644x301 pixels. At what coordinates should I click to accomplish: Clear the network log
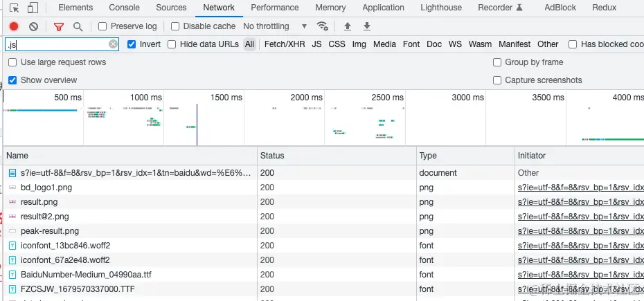point(33,26)
